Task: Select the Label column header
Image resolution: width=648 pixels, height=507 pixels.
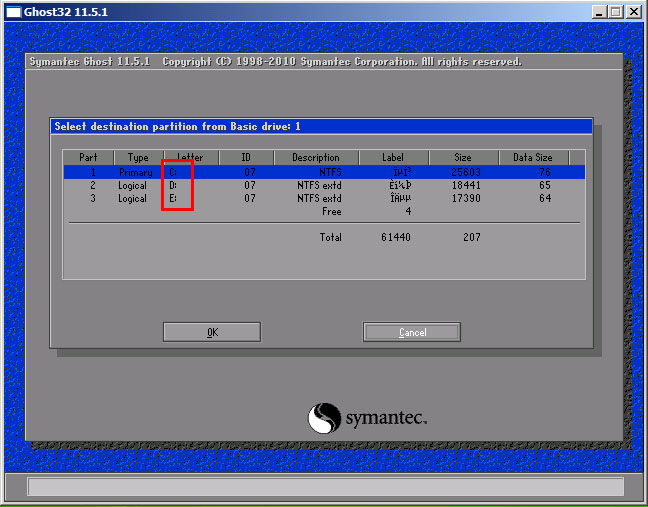Action: tap(393, 158)
